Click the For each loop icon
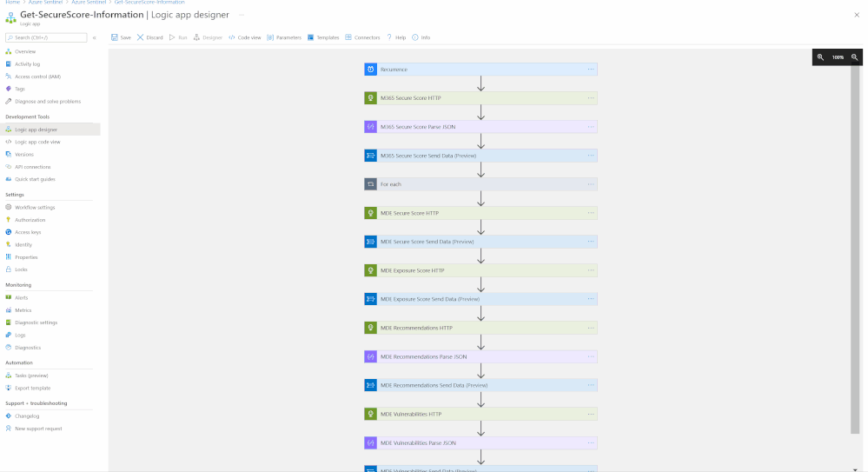 (x=370, y=184)
